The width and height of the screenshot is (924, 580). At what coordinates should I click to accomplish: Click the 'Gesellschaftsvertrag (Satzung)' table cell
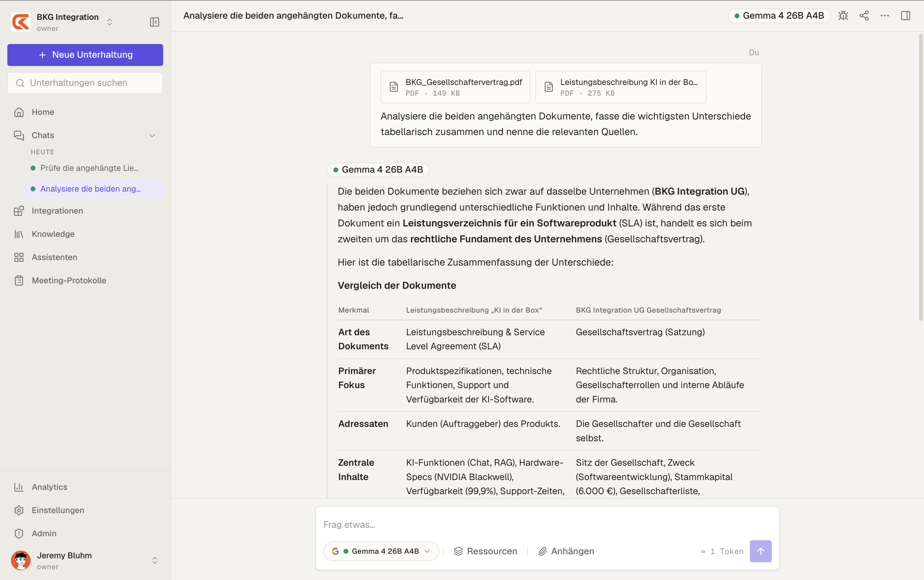[x=640, y=332]
